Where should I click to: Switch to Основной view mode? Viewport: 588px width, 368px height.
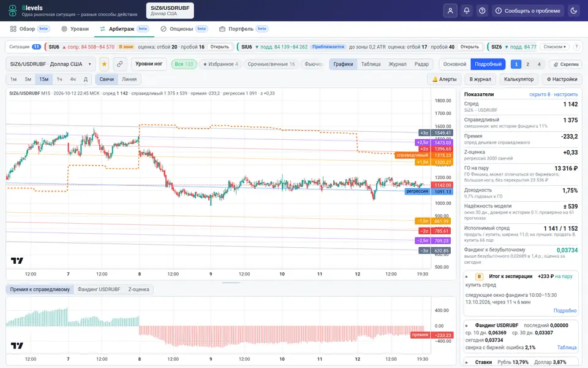coord(454,64)
